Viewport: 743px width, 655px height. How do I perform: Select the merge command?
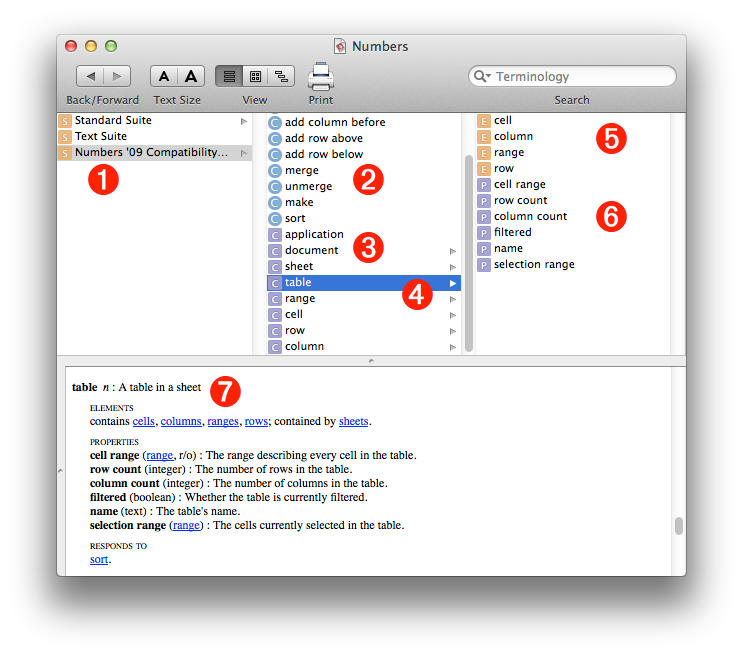[x=363, y=171]
